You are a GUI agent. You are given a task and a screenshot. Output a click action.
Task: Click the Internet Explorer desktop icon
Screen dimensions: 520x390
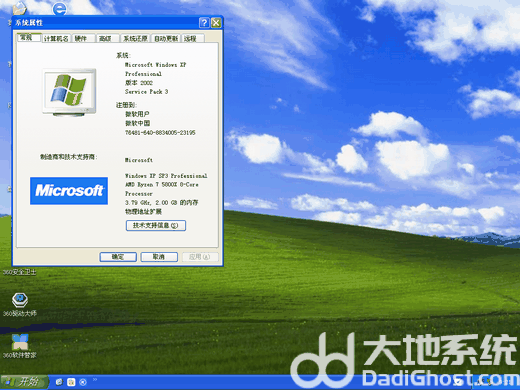[60, 9]
